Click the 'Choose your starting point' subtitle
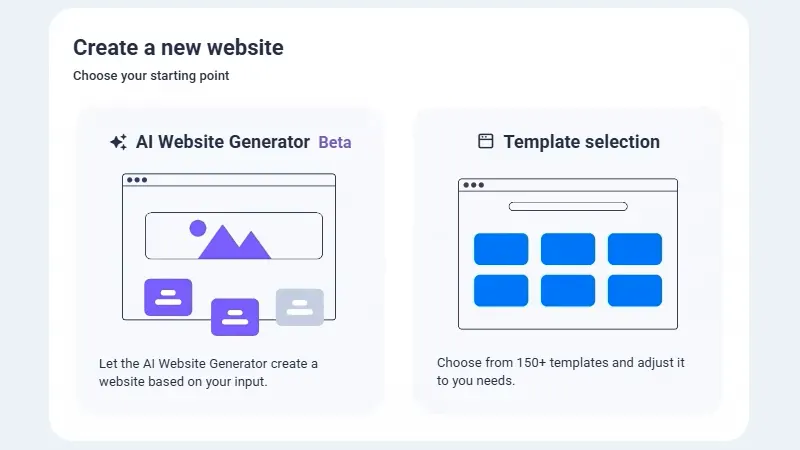Screen dimensions: 800x450 [x=151, y=76]
